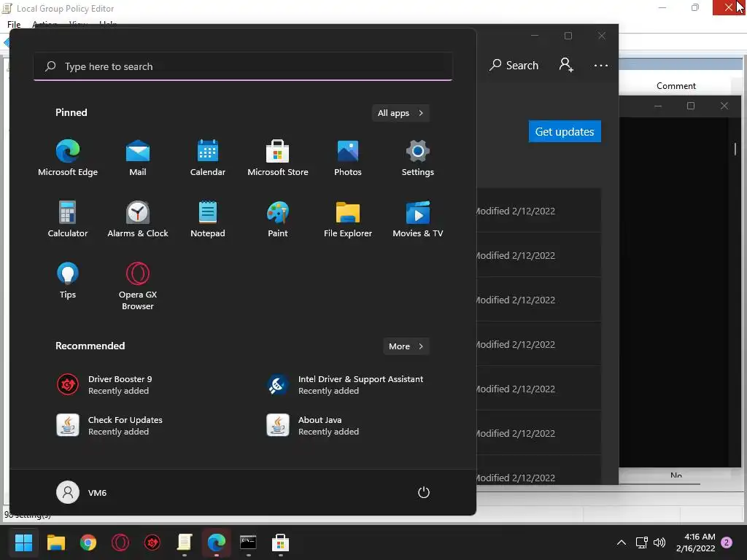Image resolution: width=747 pixels, height=560 pixels.
Task: Open Settings from the Start menu
Action: pos(418,158)
